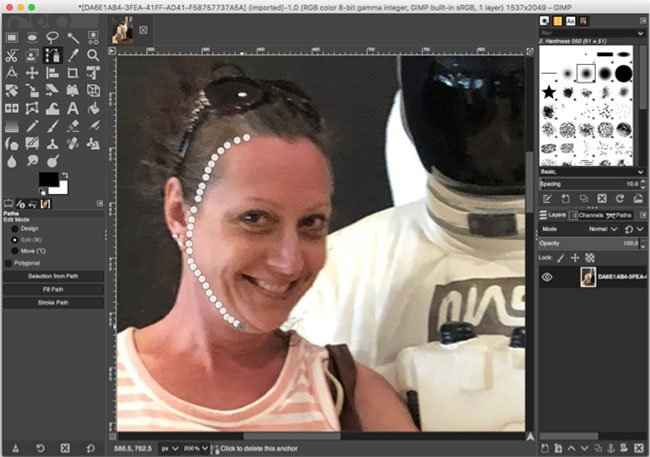The image size is (650, 457).
Task: Hide the layer using the eye icon
Action: 547,279
